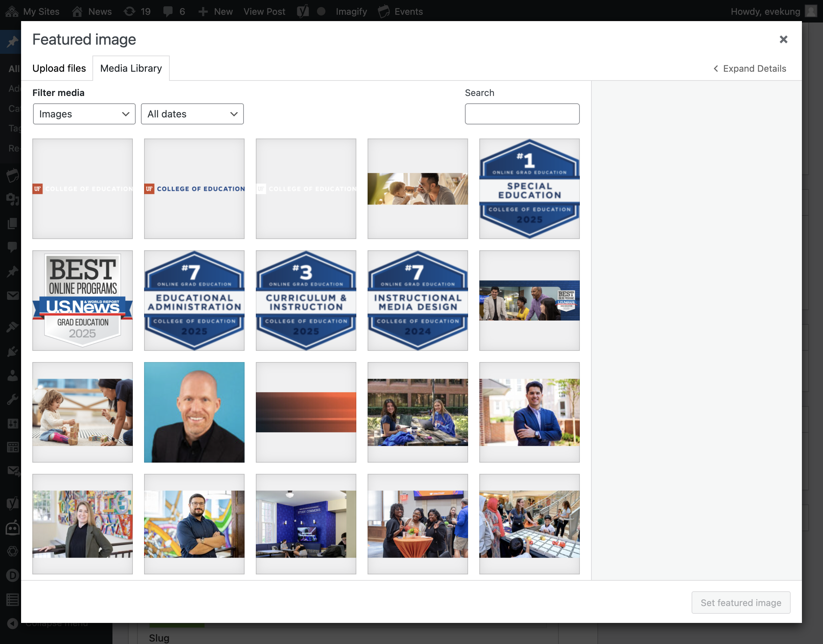Choose the #7 Educational Administration badge
The image size is (823, 644).
pyautogui.click(x=194, y=301)
